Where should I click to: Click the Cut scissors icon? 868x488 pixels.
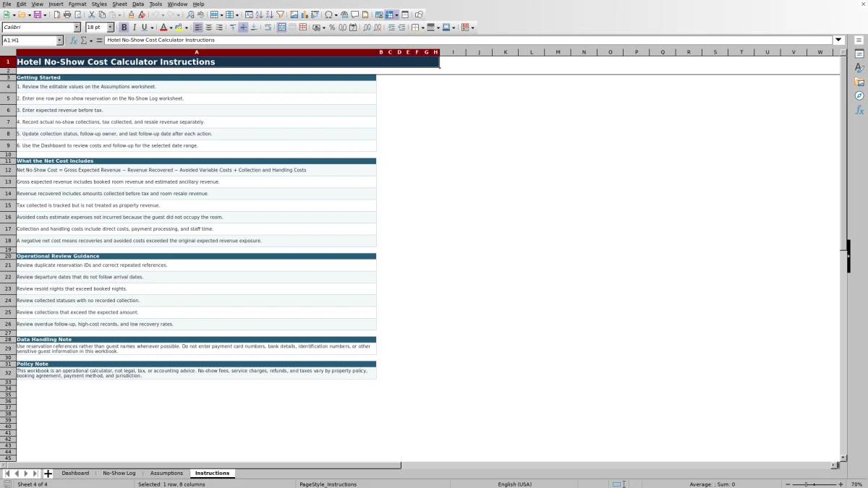pyautogui.click(x=91, y=14)
